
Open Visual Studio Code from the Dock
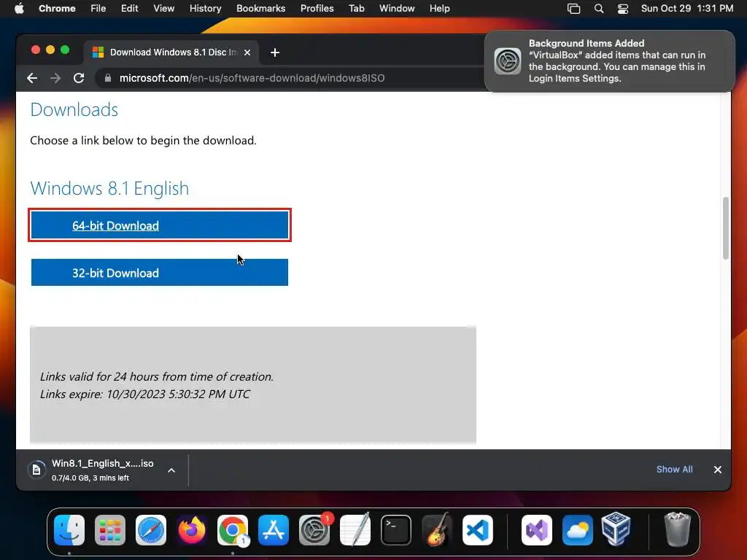477,530
